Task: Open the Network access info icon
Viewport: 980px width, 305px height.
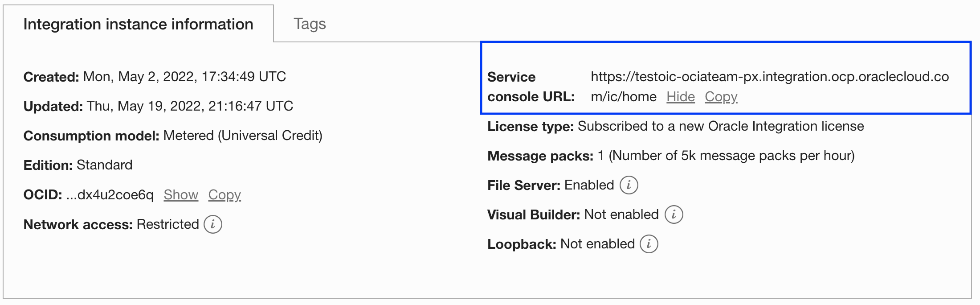Action: click(x=214, y=225)
